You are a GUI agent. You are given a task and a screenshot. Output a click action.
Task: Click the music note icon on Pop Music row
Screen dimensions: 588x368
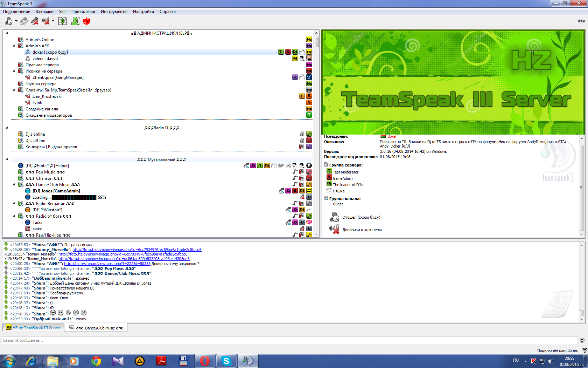(295, 172)
